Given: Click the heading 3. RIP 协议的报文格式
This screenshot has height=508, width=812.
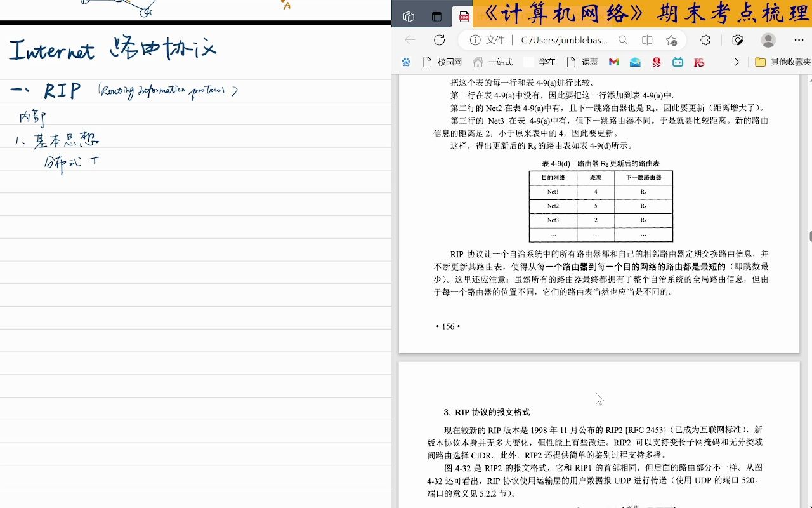Looking at the screenshot, I should click(x=487, y=412).
